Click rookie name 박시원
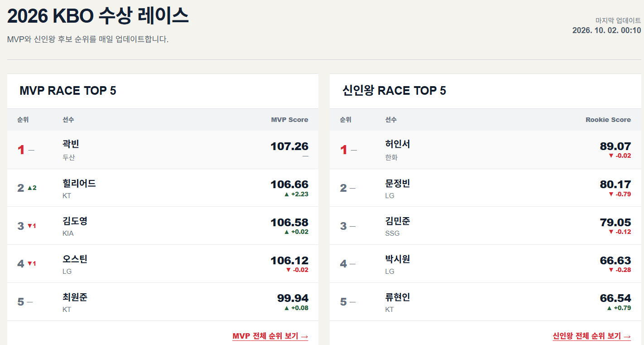 click(398, 259)
